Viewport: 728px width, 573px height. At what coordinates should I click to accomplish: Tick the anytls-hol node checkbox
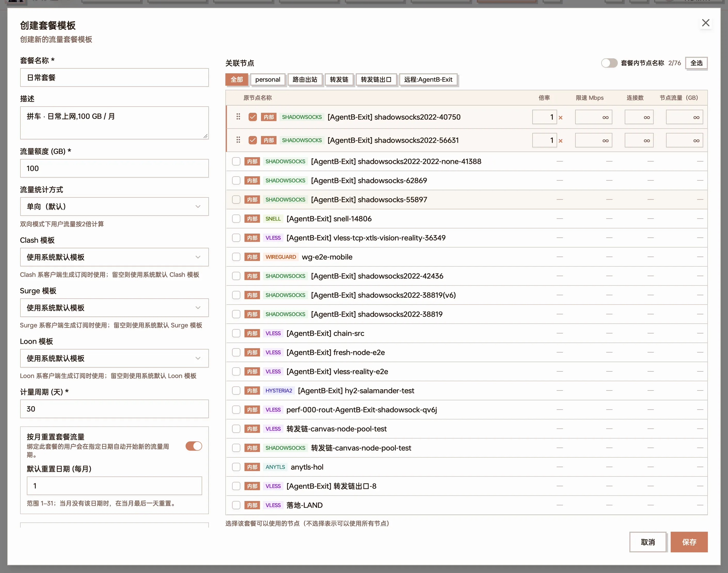[236, 467]
